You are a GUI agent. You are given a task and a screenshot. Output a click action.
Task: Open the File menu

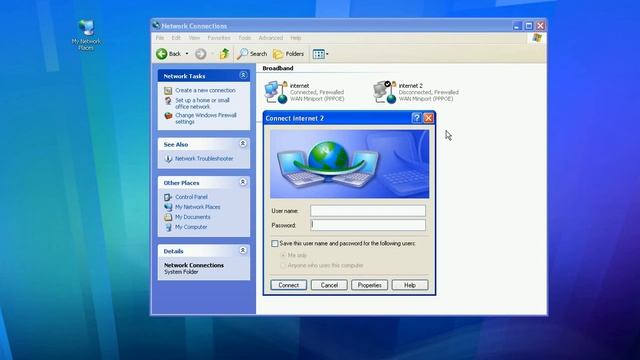160,38
